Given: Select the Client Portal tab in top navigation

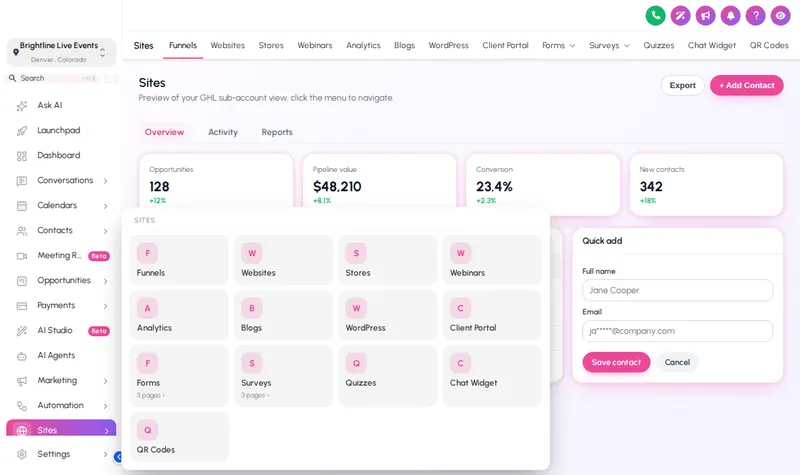Looking at the screenshot, I should click(x=505, y=45).
